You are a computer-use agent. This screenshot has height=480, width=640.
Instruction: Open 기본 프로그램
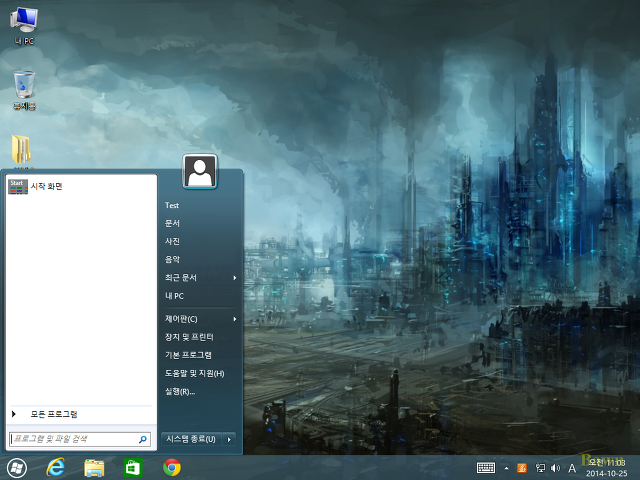click(188, 355)
